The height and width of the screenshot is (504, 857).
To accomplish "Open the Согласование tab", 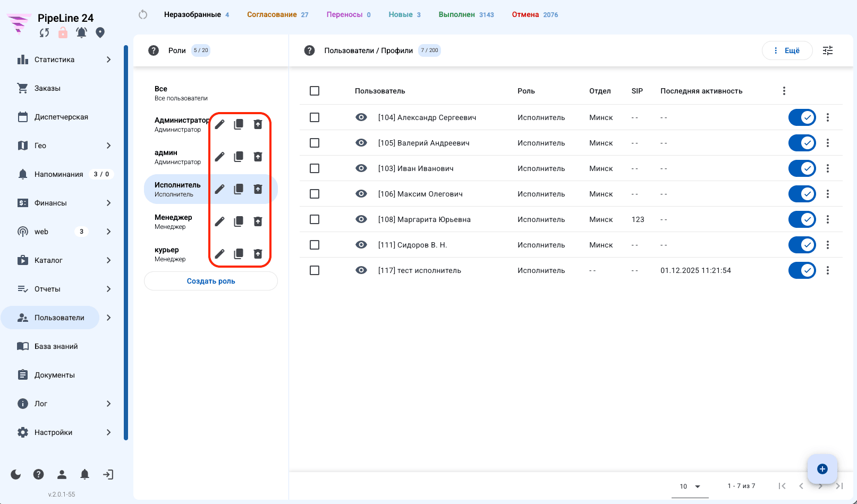I will click(277, 14).
